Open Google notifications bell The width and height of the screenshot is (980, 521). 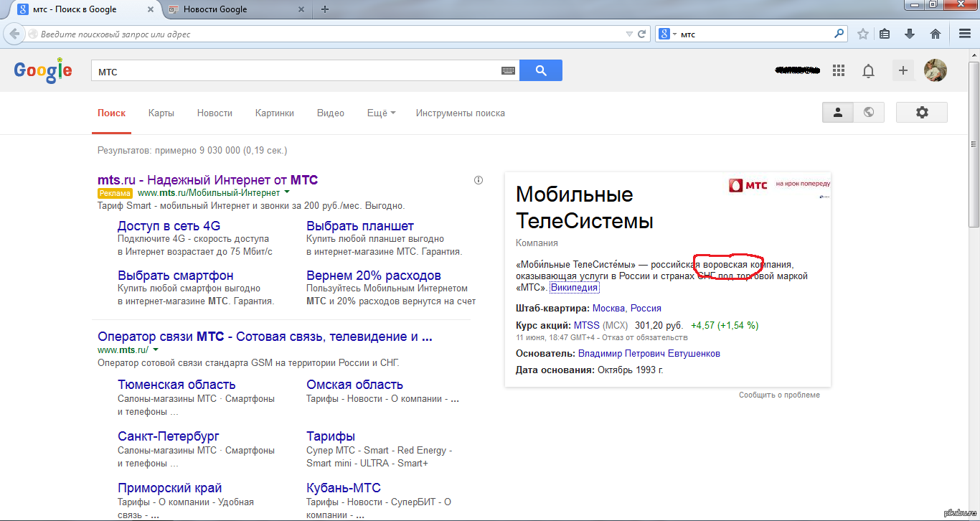pyautogui.click(x=868, y=71)
